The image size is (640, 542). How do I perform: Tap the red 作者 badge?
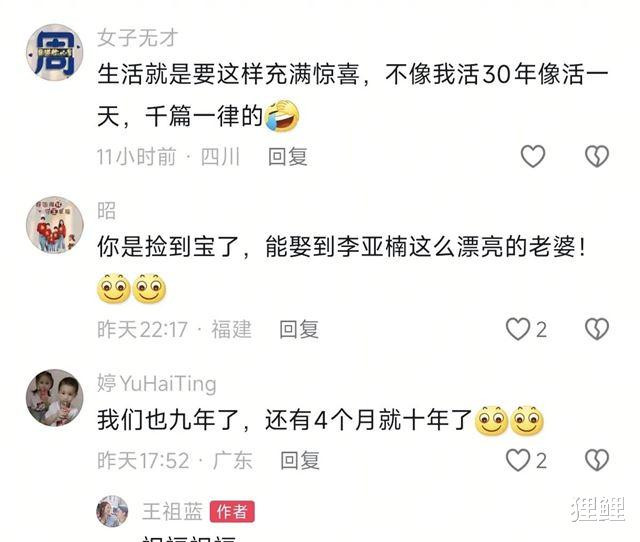[232, 511]
